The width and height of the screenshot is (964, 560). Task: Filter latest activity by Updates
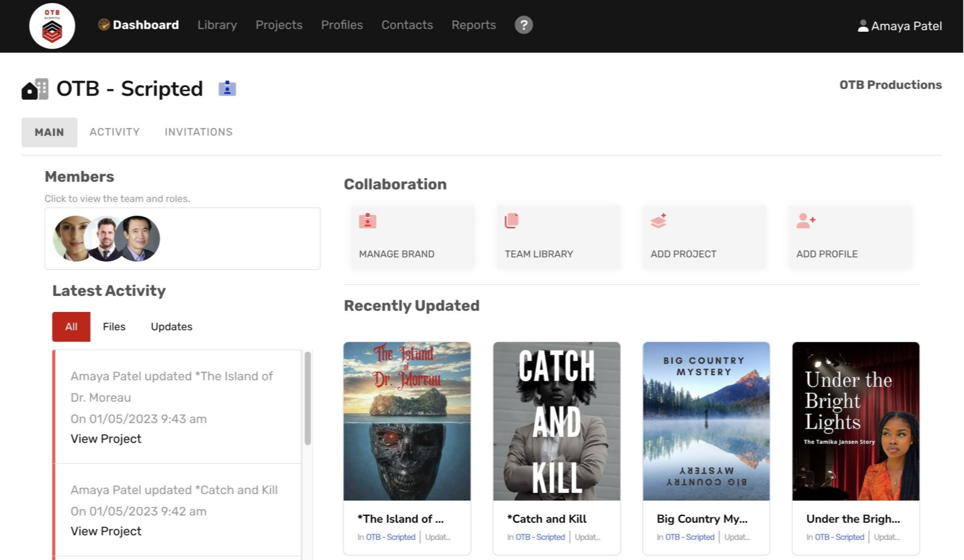[171, 326]
